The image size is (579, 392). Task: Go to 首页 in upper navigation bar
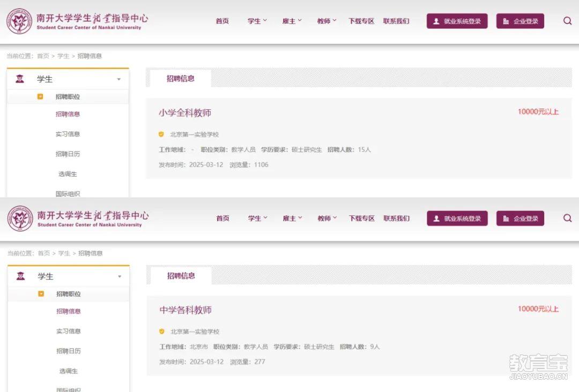click(x=222, y=21)
